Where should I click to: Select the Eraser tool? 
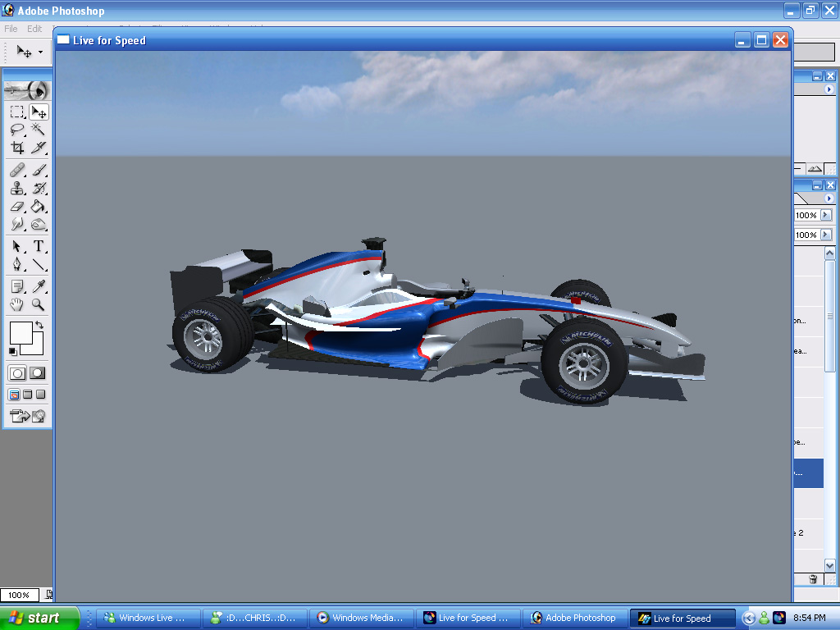click(x=17, y=206)
